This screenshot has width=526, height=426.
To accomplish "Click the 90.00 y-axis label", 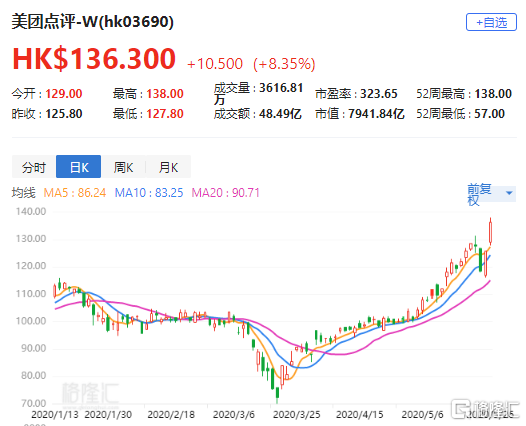I will (34, 349).
